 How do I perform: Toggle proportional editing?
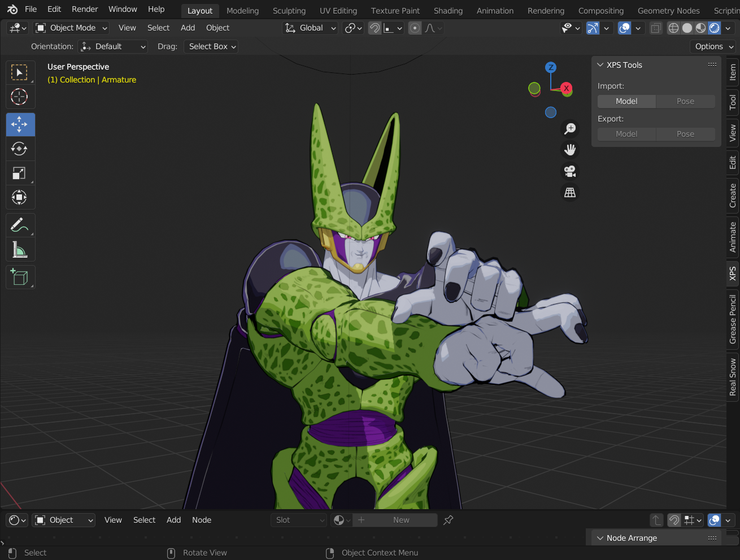pyautogui.click(x=415, y=28)
